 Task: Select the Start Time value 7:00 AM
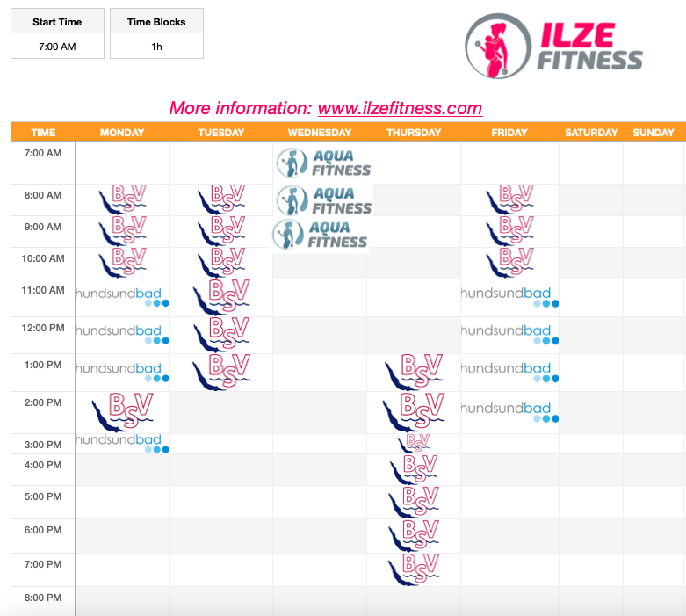(x=57, y=47)
